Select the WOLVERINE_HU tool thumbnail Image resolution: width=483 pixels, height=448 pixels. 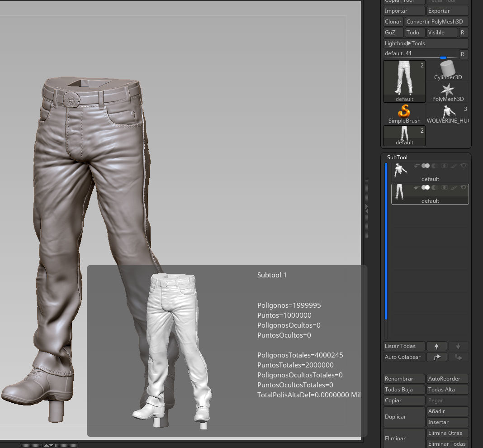tap(448, 114)
